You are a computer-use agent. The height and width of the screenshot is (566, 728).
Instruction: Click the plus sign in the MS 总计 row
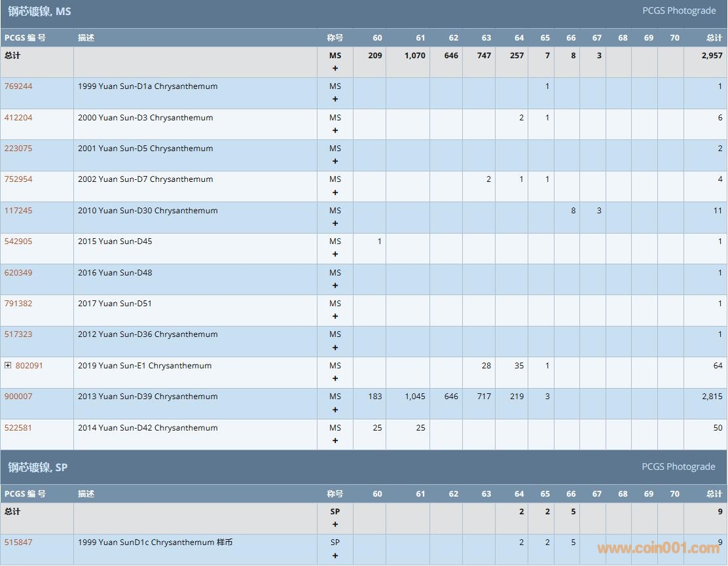[335, 68]
